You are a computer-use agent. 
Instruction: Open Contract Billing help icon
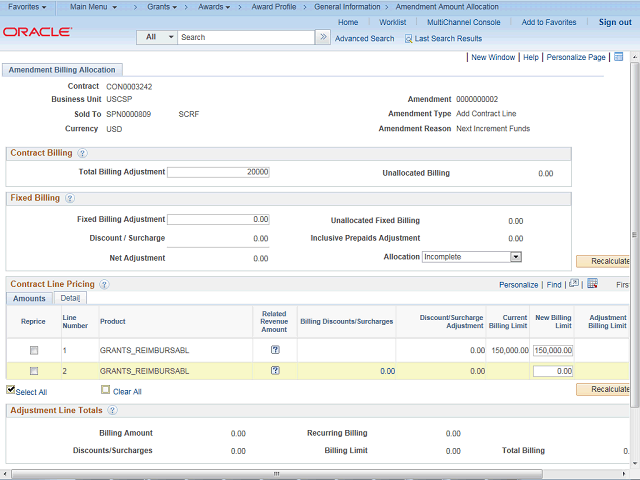click(x=82, y=153)
